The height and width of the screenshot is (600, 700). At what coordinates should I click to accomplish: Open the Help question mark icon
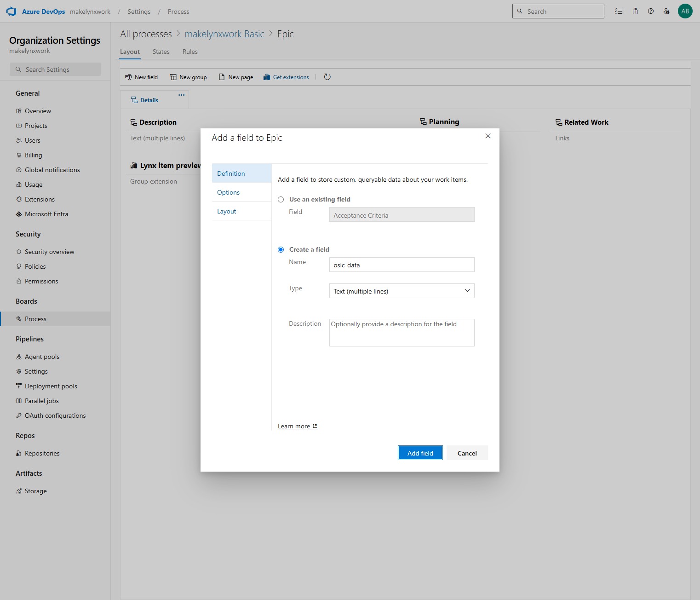click(x=651, y=12)
